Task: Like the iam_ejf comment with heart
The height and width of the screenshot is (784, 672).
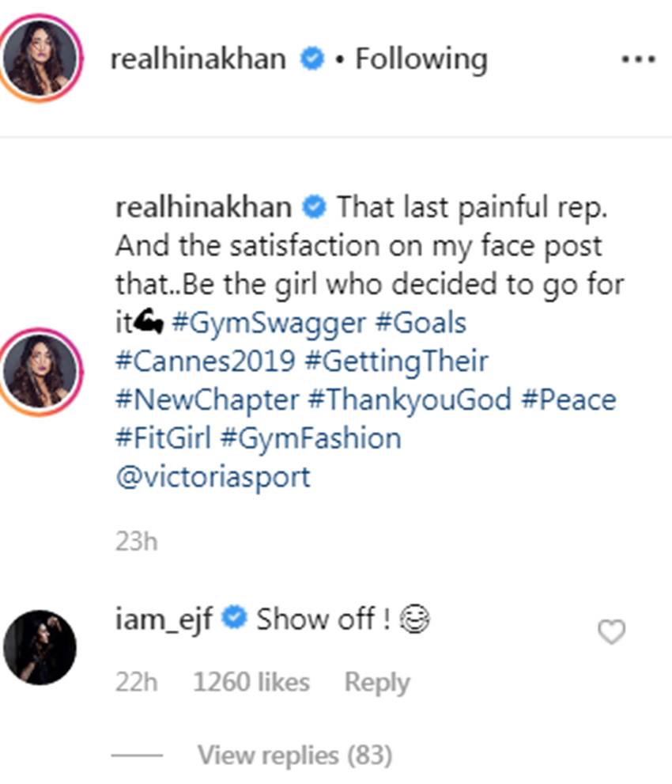Action: pos(612,631)
